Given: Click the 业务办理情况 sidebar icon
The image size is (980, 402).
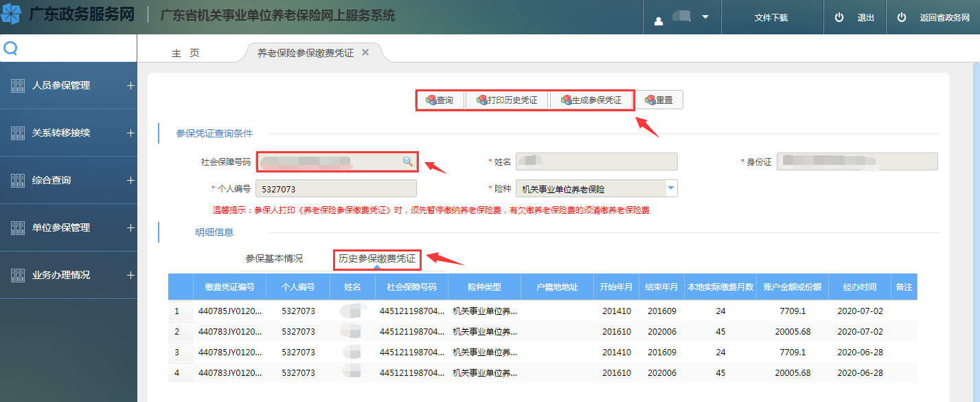Looking at the screenshot, I should [x=18, y=276].
